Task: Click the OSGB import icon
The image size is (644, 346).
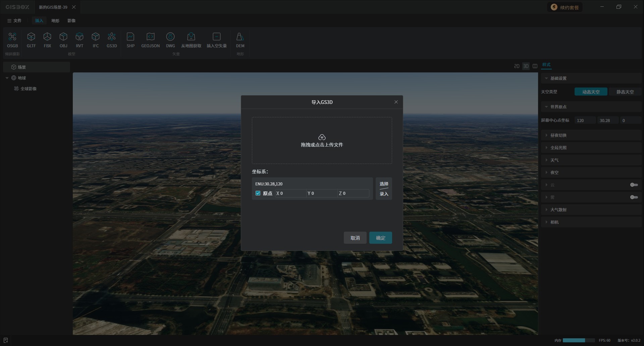Action: pyautogui.click(x=12, y=37)
